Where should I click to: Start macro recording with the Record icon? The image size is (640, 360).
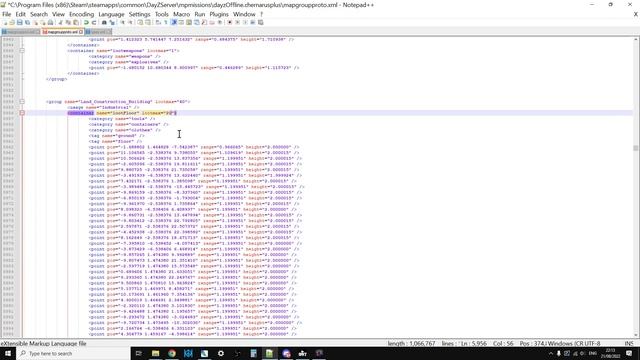tap(229, 22)
